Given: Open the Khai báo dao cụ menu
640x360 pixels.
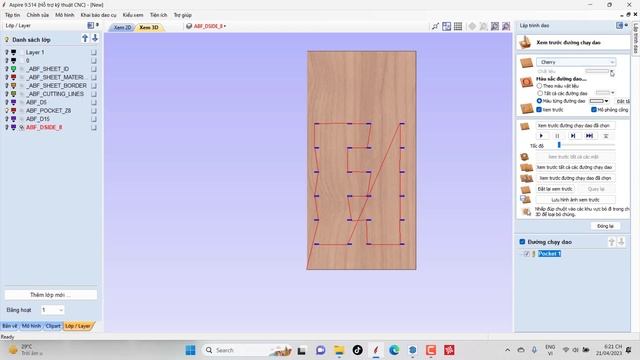Looking at the screenshot, I should tap(98, 15).
